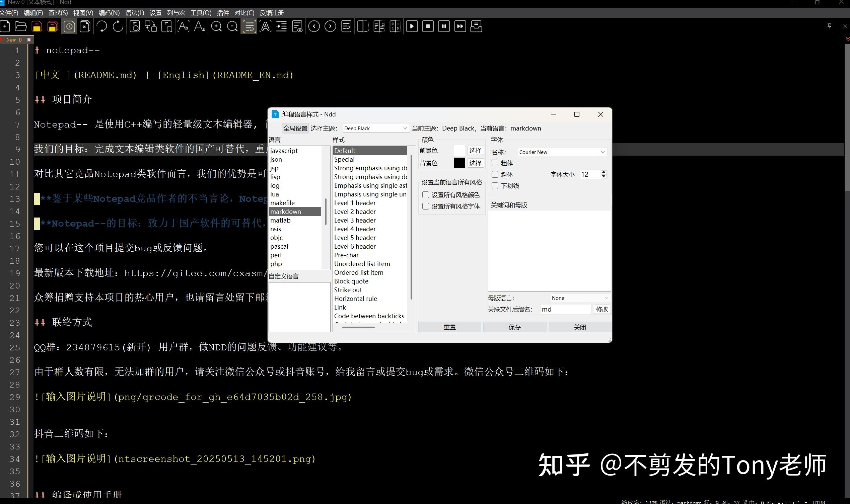Click the redo arrow icon
Image resolution: width=850 pixels, height=504 pixels.
tap(118, 26)
